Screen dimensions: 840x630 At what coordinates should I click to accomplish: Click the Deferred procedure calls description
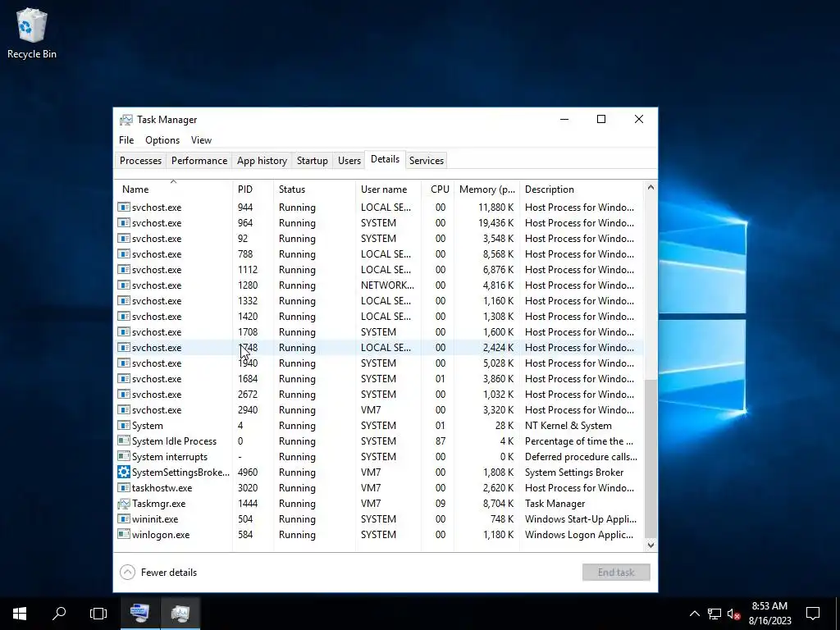[x=581, y=457]
